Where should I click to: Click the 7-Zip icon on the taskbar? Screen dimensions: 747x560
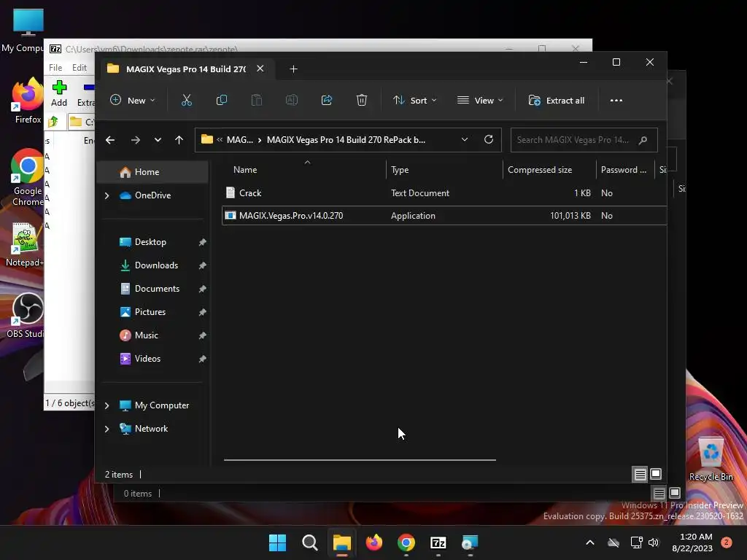pos(438,542)
